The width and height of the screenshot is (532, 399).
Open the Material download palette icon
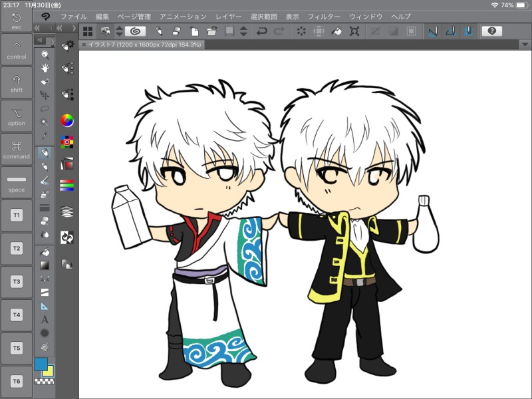click(67, 263)
